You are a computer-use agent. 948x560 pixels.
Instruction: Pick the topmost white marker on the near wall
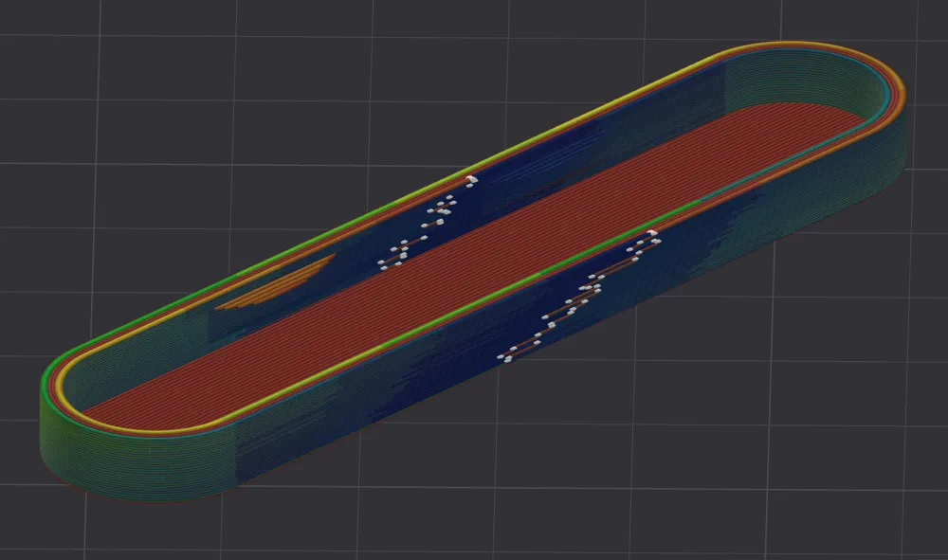(652, 233)
